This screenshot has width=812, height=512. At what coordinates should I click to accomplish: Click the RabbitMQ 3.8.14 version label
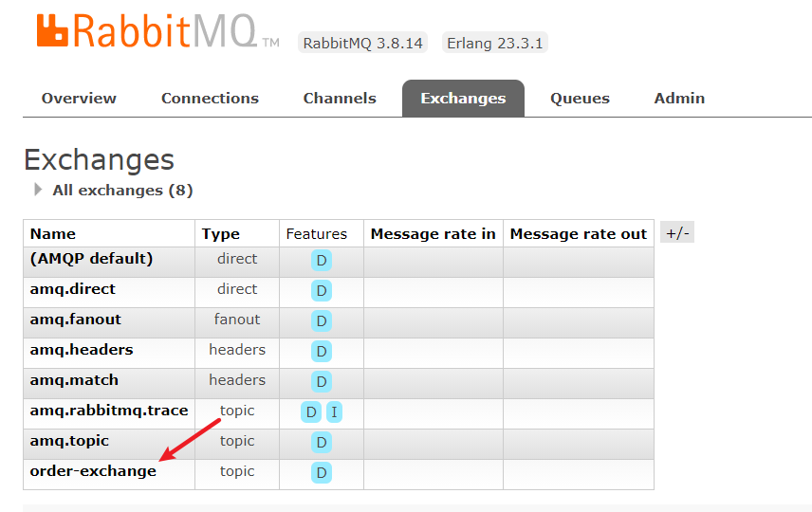coord(362,43)
